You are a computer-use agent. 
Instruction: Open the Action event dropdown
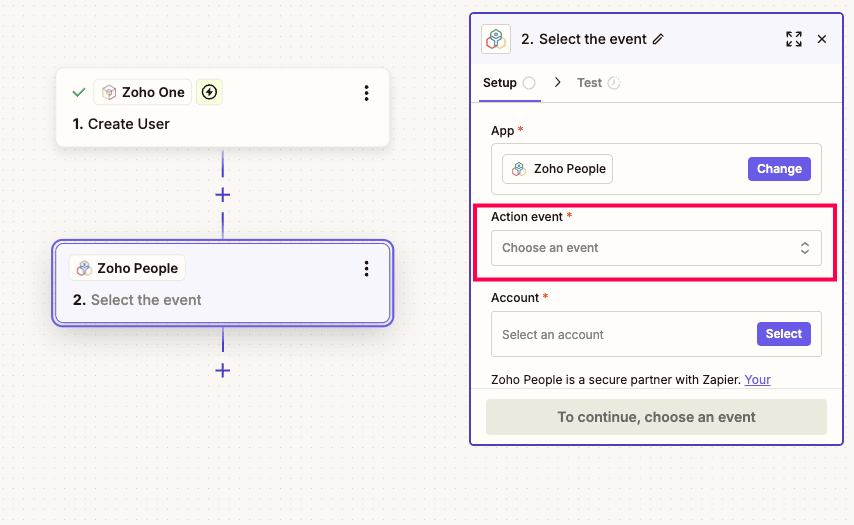(x=656, y=248)
